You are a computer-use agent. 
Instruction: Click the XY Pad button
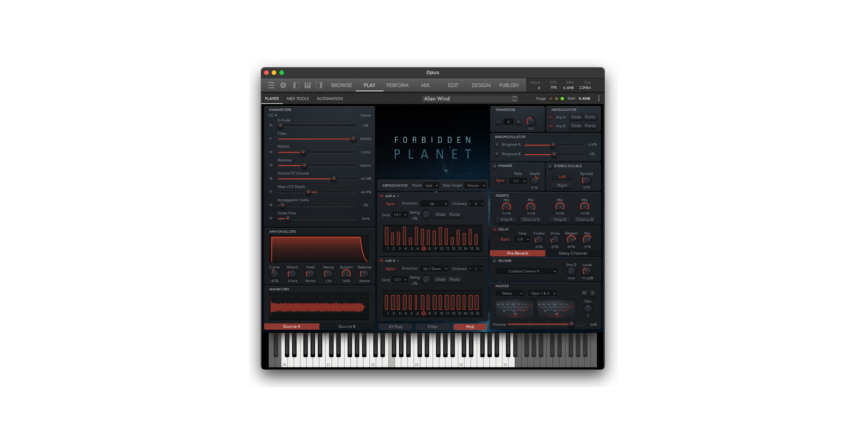(x=395, y=327)
